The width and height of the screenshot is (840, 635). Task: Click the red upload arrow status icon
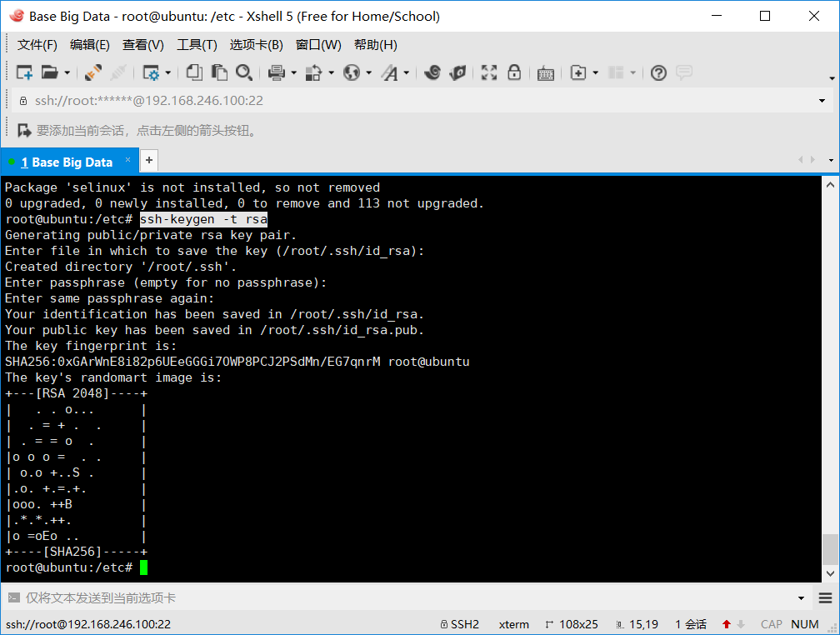[727, 624]
